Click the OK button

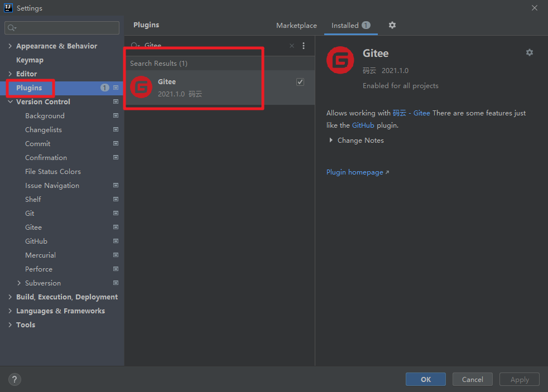tap(426, 379)
